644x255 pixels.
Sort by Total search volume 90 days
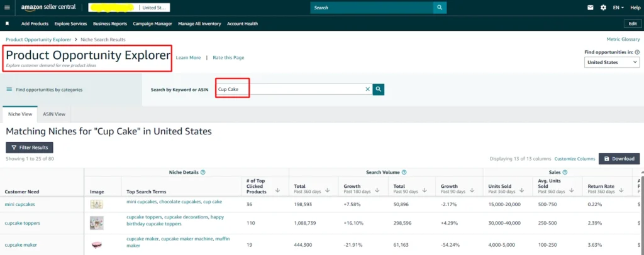click(x=425, y=190)
